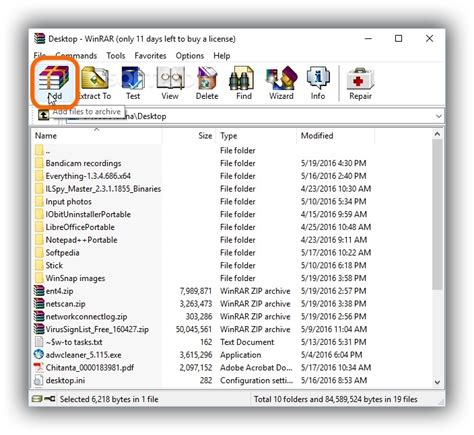Maximize the WinRAR window
The width and height of the screenshot is (474, 435).
click(398, 38)
